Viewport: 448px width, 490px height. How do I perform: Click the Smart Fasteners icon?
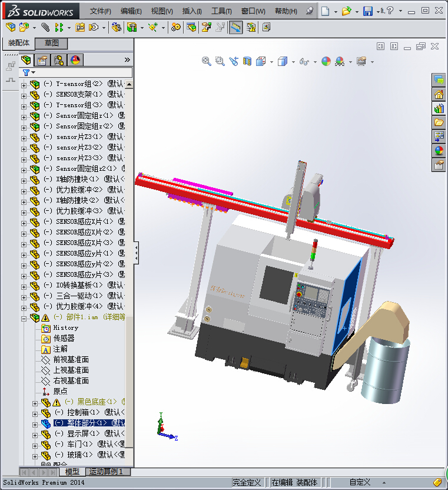click(80, 28)
